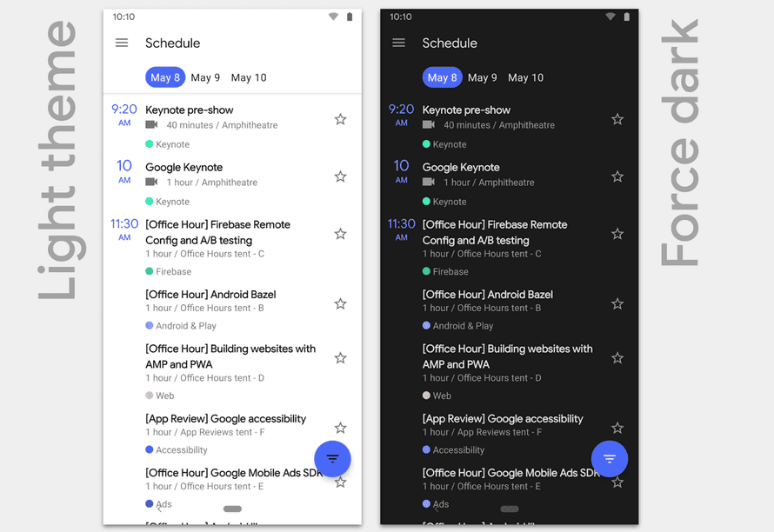Star the Google accessibility App Review session
Image resolution: width=774 pixels, height=532 pixels.
pyautogui.click(x=340, y=428)
